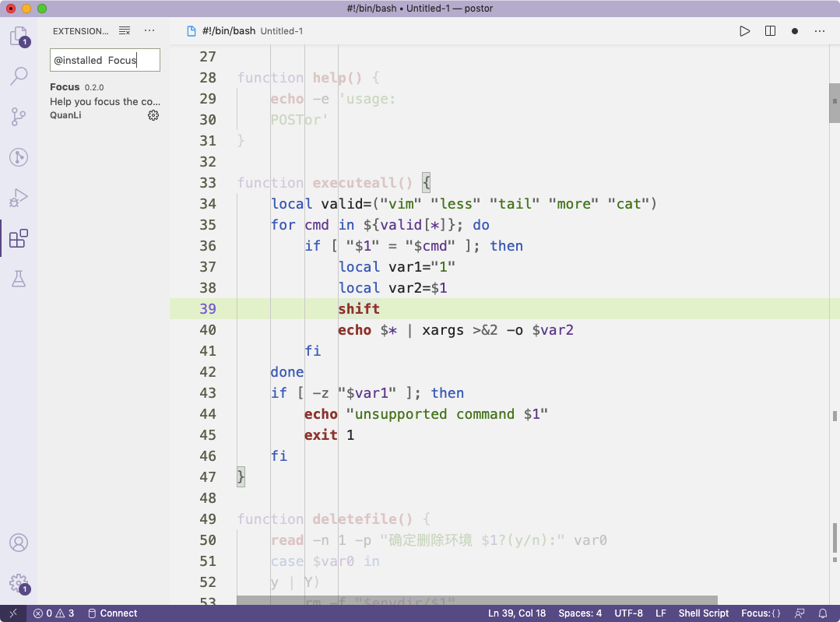Click 'help()' function name on line 28
This screenshot has width=840, height=622.
338,78
